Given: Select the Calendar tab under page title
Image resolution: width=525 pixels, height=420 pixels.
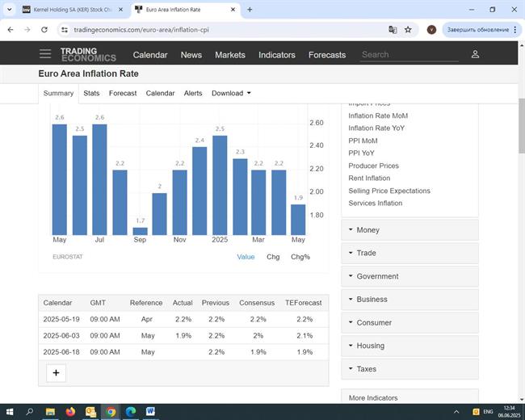Looking at the screenshot, I should [x=160, y=93].
